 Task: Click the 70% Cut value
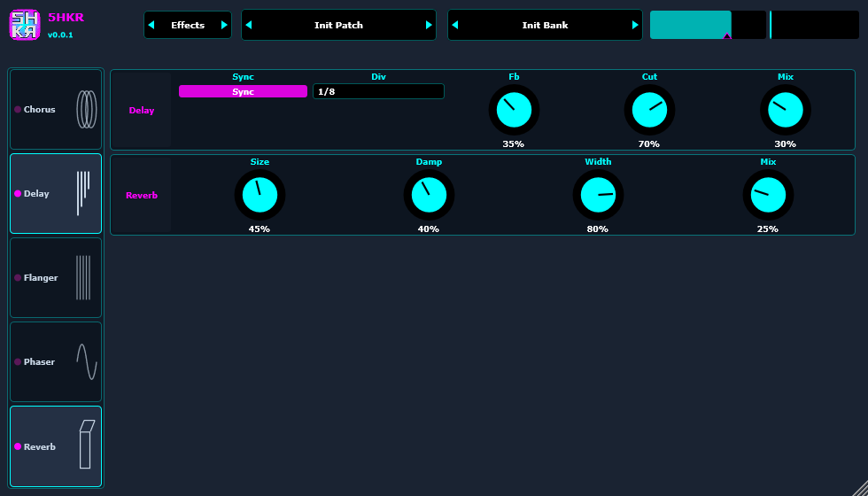648,143
